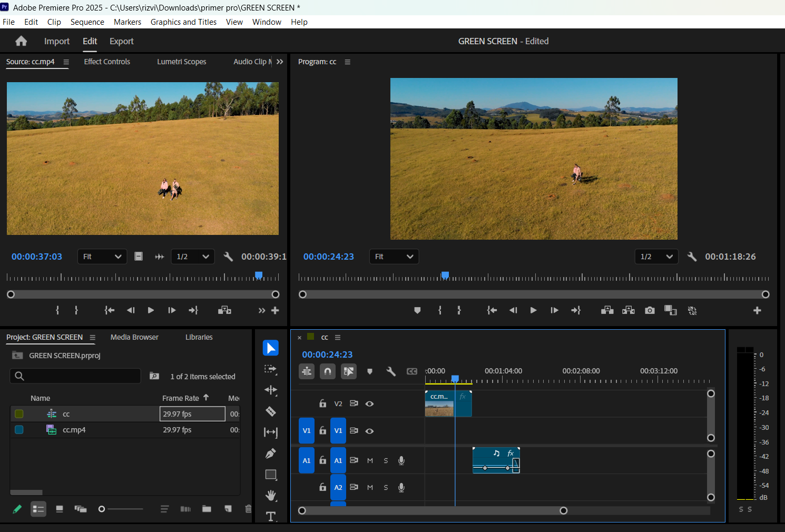The image size is (785, 532).
Task: Select the Ripple Edit tool
Action: pos(271,390)
